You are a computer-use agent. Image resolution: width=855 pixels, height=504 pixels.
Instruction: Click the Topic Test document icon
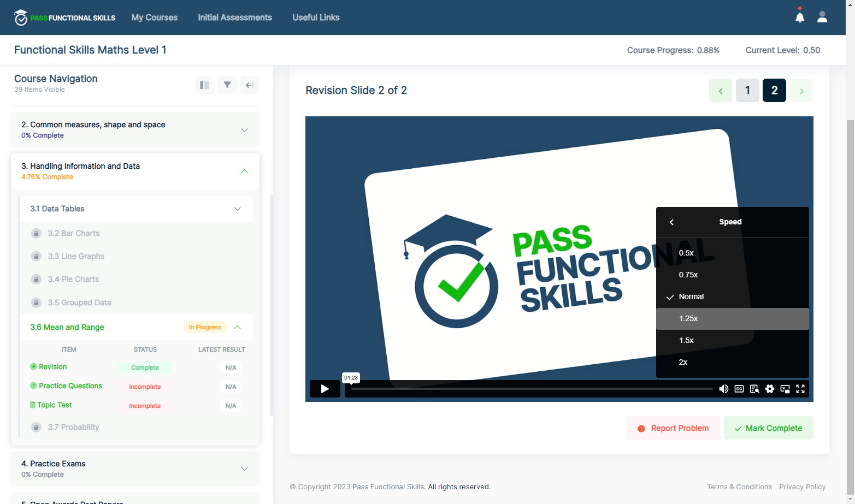tap(32, 405)
